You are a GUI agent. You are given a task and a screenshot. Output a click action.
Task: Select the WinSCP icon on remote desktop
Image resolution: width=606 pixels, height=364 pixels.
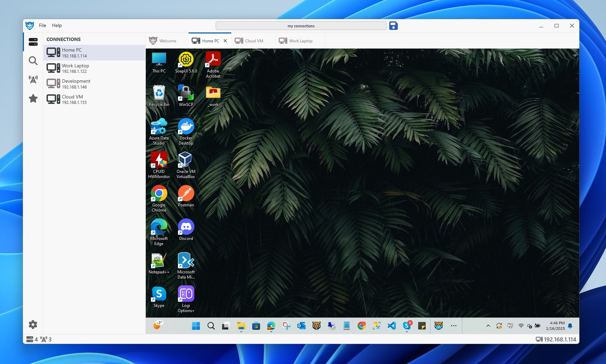186,93
